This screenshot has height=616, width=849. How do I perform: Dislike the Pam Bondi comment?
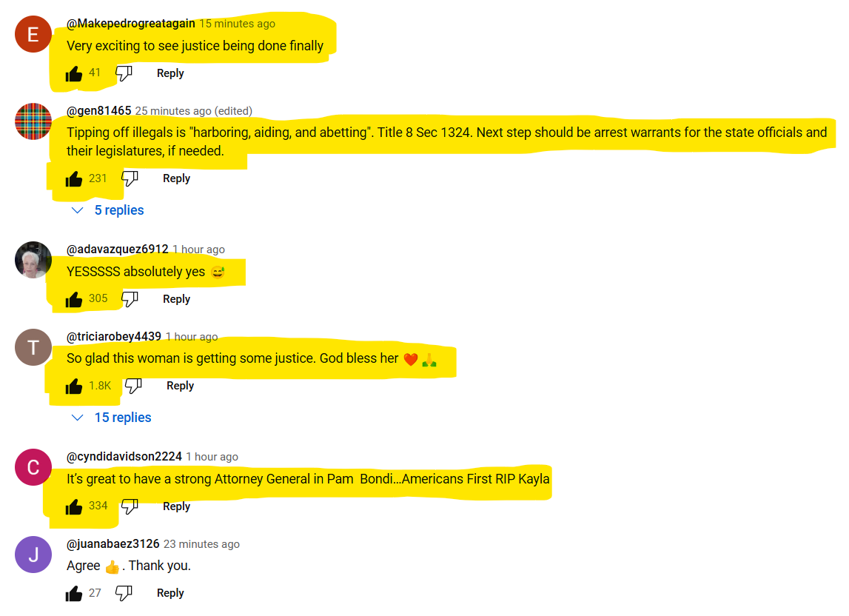pyautogui.click(x=130, y=506)
